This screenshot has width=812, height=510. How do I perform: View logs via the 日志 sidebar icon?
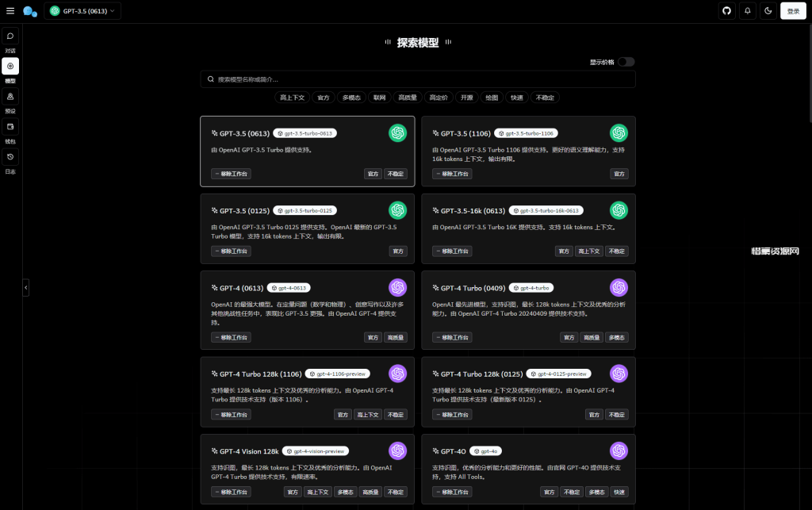[x=10, y=157]
